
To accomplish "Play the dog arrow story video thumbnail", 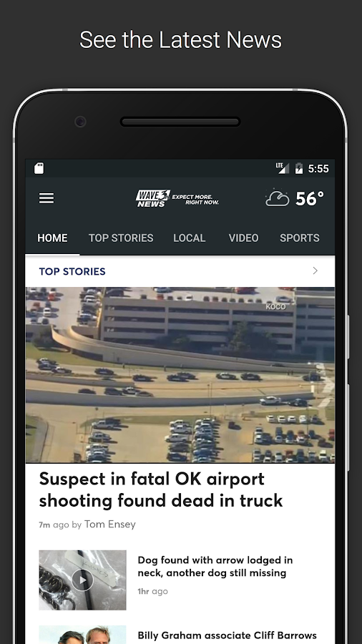I will coord(82,580).
